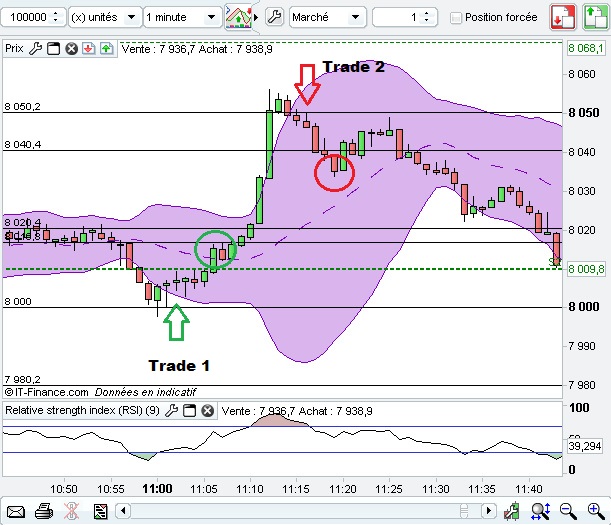Zoom in with the plus magnifier icon
The width and height of the screenshot is (611, 525).
[x=596, y=511]
